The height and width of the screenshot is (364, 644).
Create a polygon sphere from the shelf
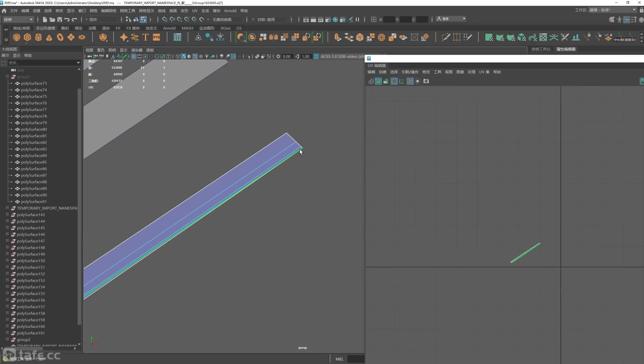tap(17, 37)
